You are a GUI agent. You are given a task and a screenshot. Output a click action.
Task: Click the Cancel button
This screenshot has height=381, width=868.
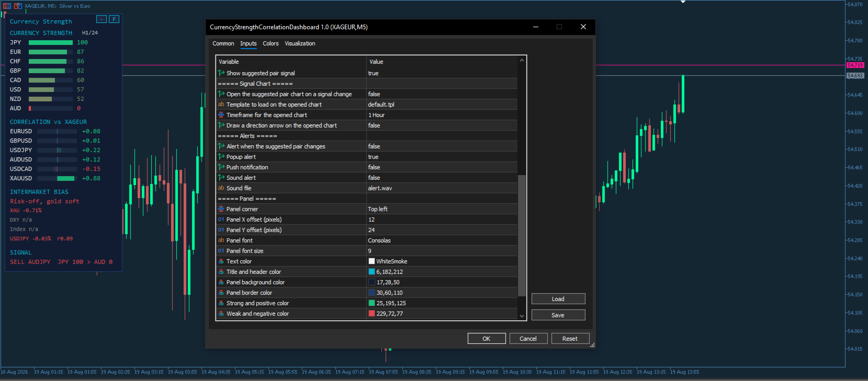coord(528,339)
